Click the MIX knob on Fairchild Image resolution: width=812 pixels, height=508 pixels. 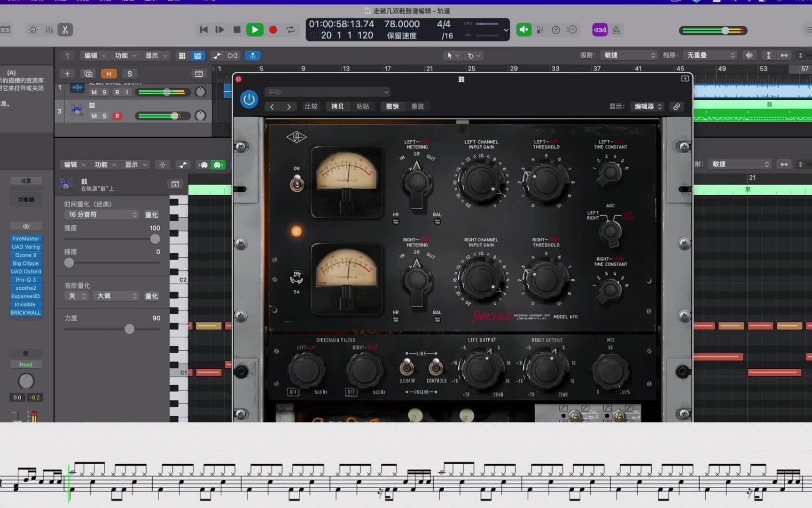click(x=610, y=371)
